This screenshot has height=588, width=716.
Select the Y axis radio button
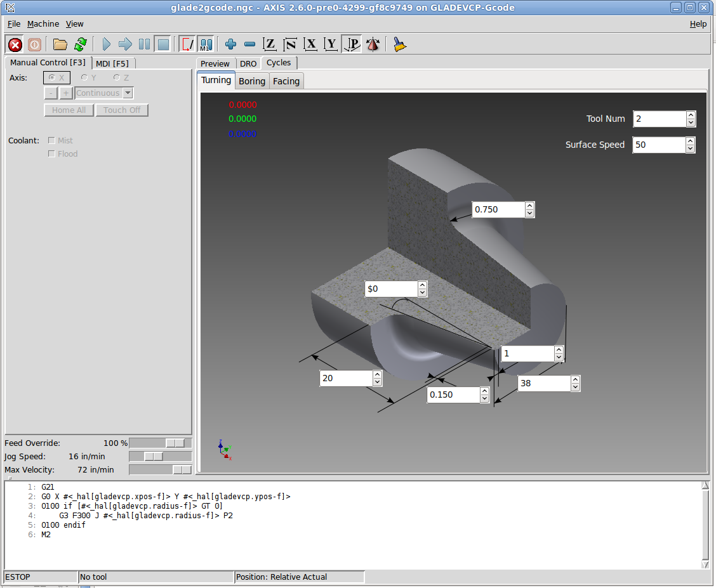[84, 78]
